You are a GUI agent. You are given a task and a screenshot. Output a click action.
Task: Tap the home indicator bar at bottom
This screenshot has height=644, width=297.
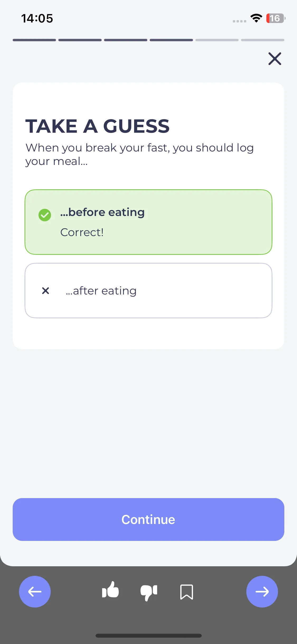[148, 636]
